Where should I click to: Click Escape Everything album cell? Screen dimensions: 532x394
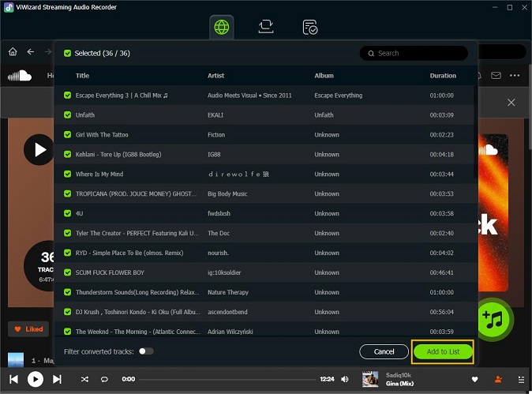(339, 96)
